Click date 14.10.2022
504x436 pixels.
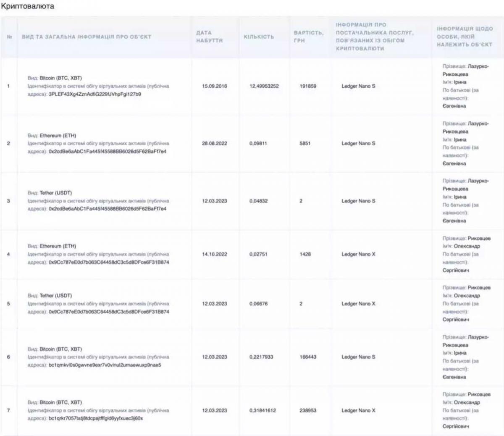(x=215, y=254)
